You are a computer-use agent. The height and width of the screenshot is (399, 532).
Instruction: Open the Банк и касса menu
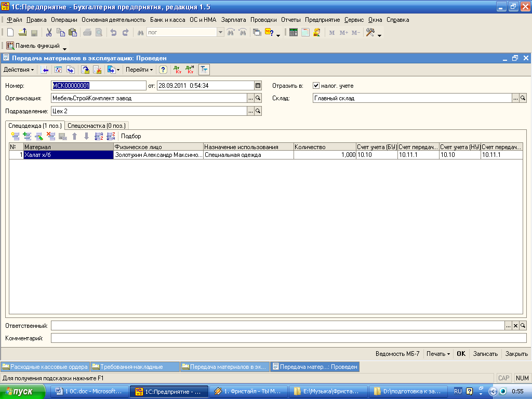tap(168, 20)
